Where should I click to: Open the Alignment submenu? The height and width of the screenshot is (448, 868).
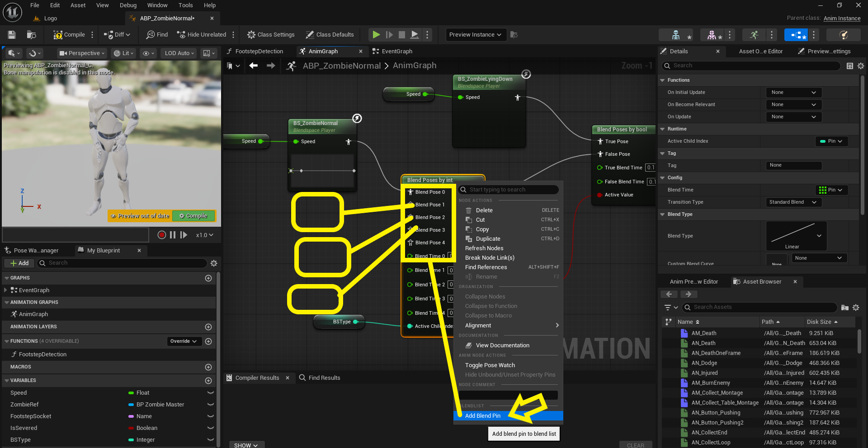coord(508,326)
